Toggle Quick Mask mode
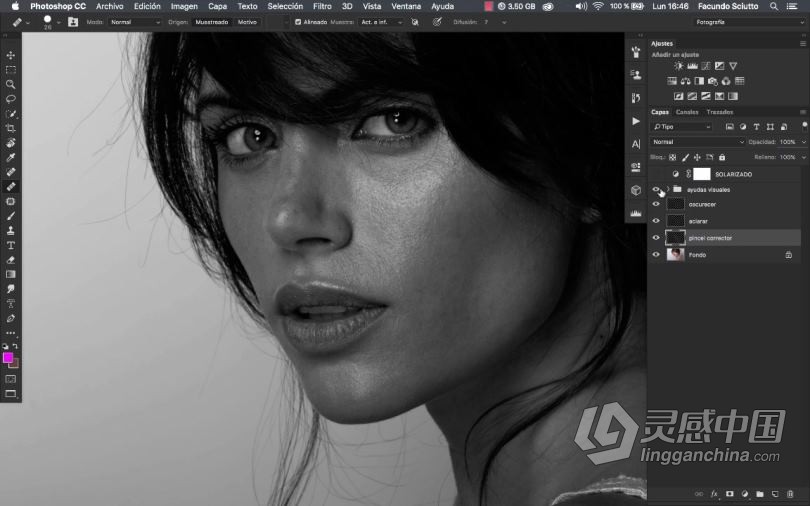810x506 pixels. (10, 379)
